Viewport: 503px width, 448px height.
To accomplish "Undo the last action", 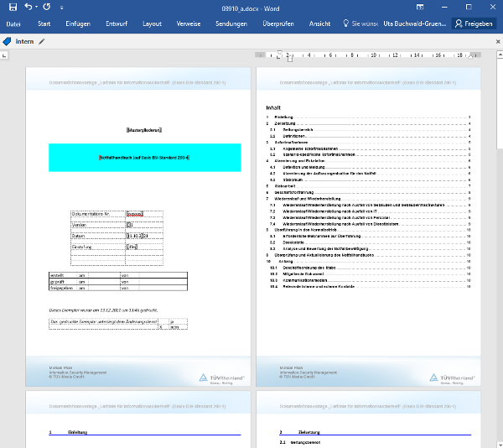I will (28, 7).
